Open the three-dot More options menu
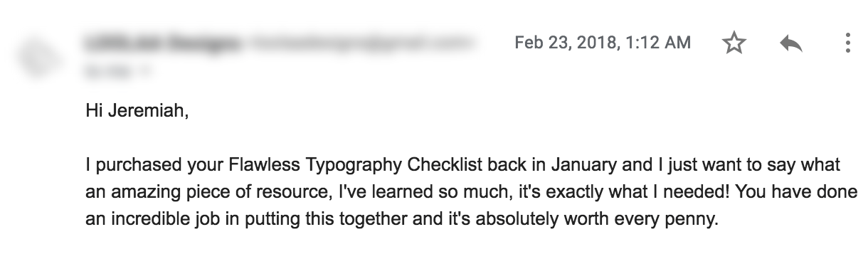The image size is (868, 259). click(x=847, y=43)
